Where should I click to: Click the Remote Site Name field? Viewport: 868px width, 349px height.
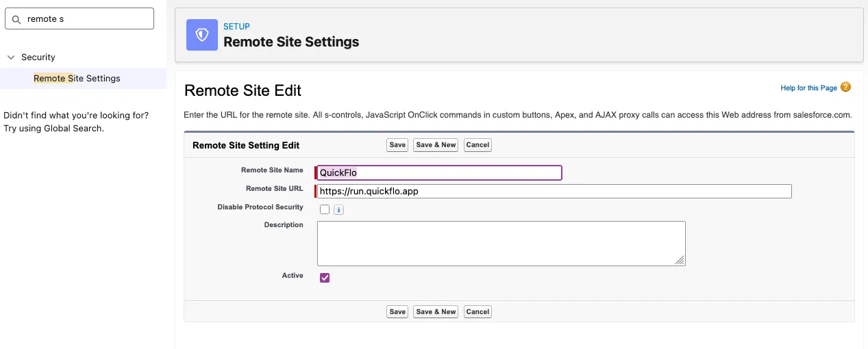pyautogui.click(x=439, y=172)
